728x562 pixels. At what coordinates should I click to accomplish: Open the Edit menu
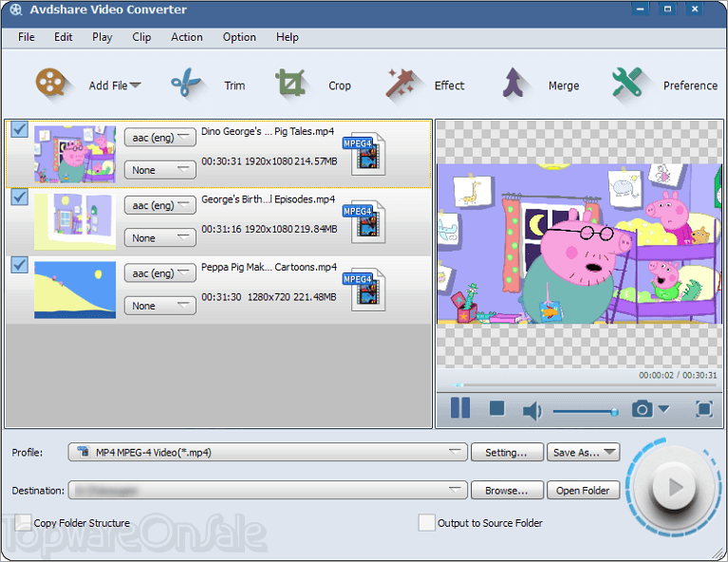click(x=63, y=37)
